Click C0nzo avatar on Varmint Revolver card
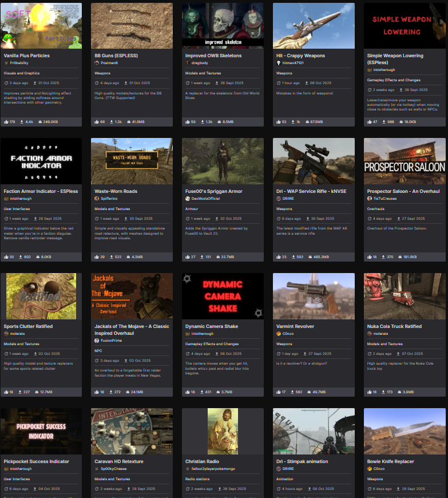This screenshot has width=448, height=498. click(279, 334)
